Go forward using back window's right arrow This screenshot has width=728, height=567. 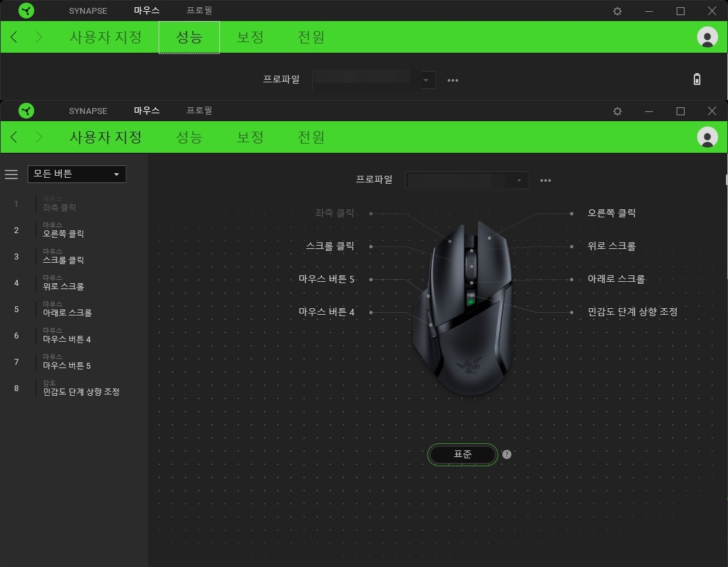(x=39, y=37)
